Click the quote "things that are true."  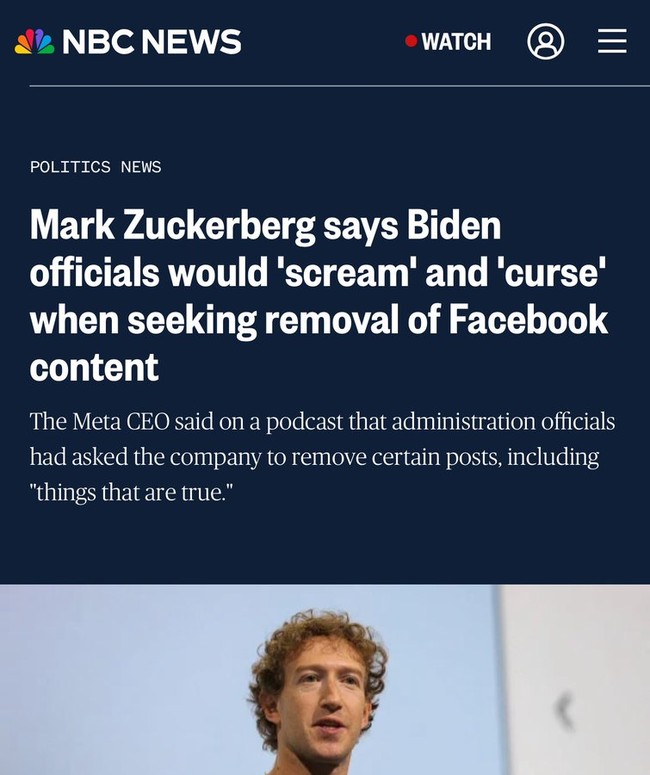coord(131,492)
